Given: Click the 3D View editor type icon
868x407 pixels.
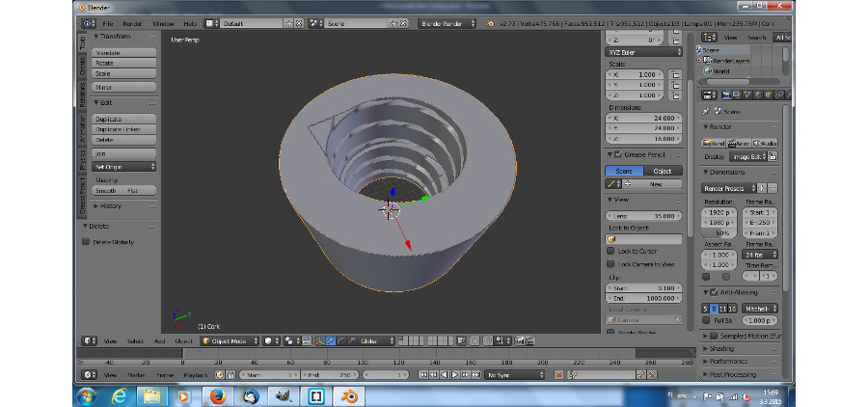Looking at the screenshot, I should [89, 340].
